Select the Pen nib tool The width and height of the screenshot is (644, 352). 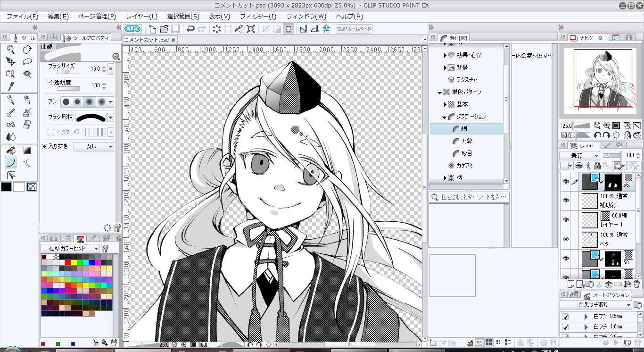pyautogui.click(x=10, y=100)
